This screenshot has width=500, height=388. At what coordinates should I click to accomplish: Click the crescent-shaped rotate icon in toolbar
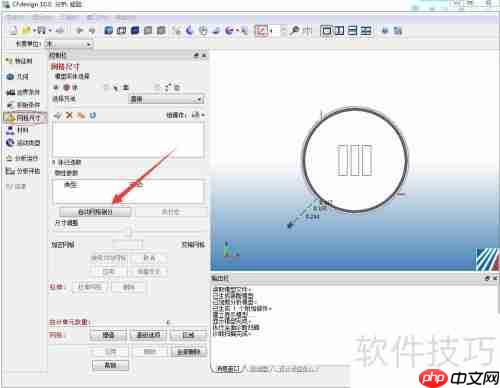[189, 31]
